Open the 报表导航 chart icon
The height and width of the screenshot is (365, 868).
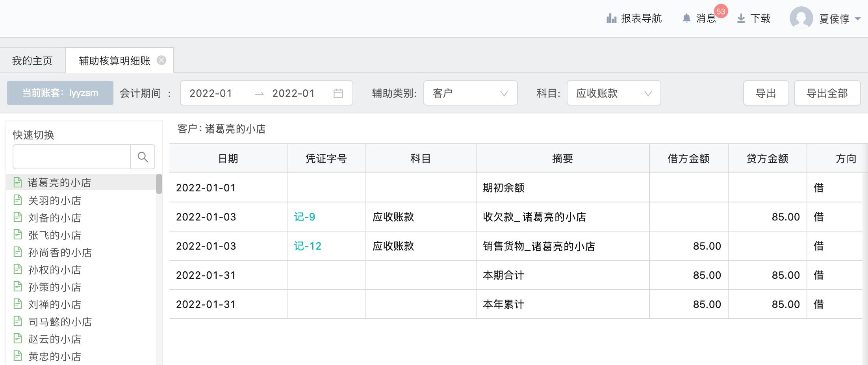pyautogui.click(x=611, y=19)
